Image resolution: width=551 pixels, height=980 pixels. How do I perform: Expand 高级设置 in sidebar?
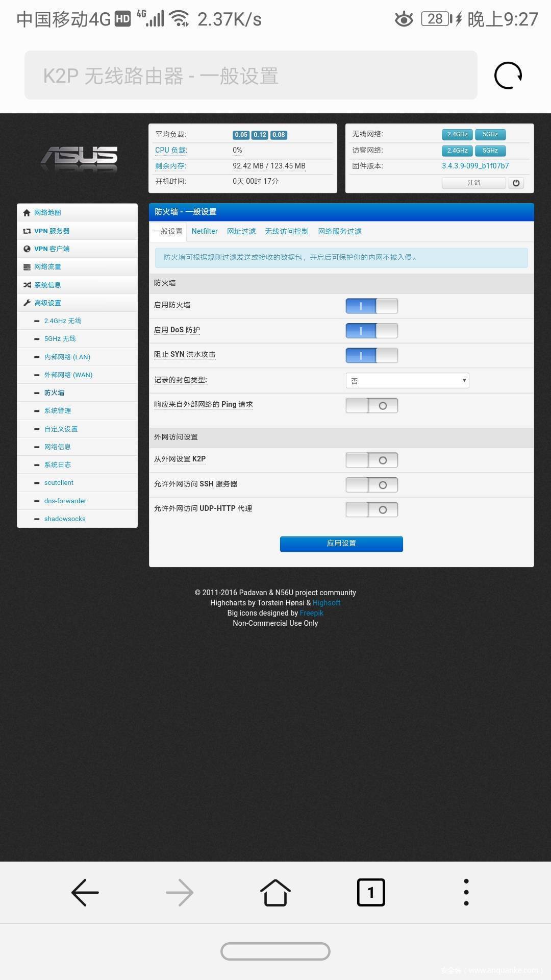click(x=78, y=303)
